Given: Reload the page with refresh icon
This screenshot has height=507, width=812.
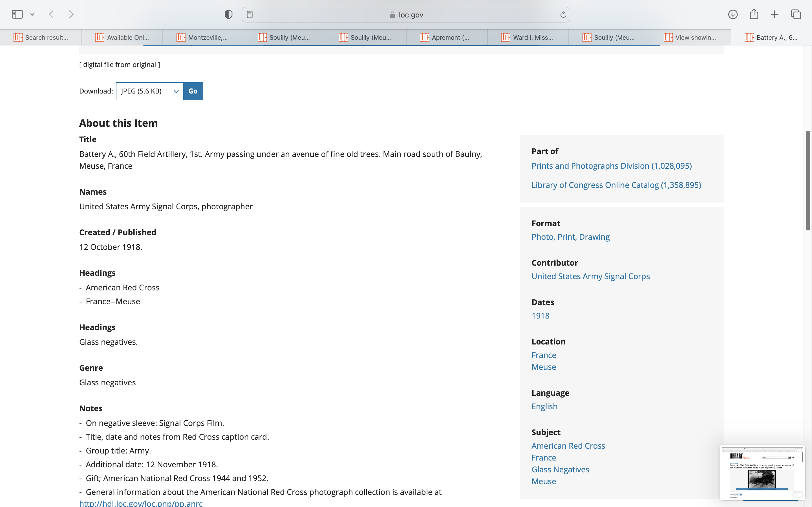Looking at the screenshot, I should click(563, 14).
